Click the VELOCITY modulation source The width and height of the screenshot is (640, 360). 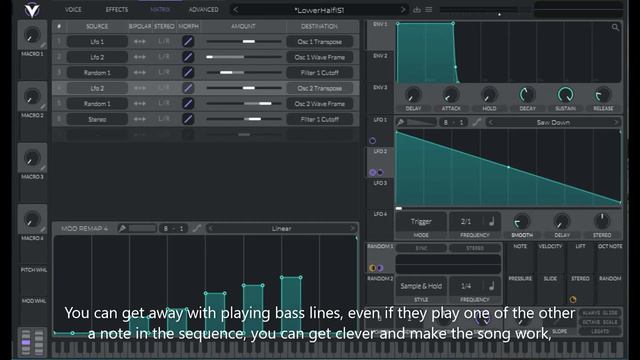(x=550, y=247)
